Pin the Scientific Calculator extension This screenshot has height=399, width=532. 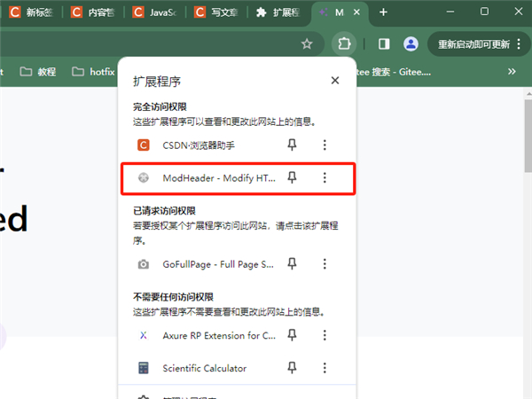point(292,368)
